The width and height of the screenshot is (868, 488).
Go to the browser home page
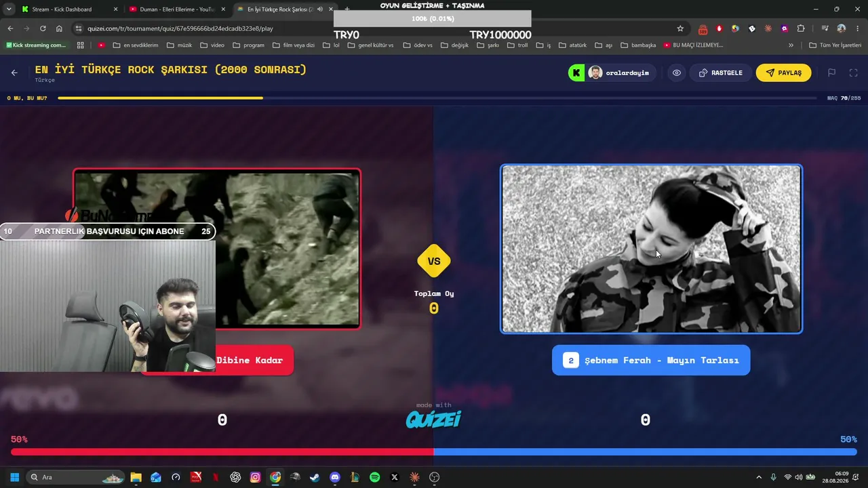[59, 28]
